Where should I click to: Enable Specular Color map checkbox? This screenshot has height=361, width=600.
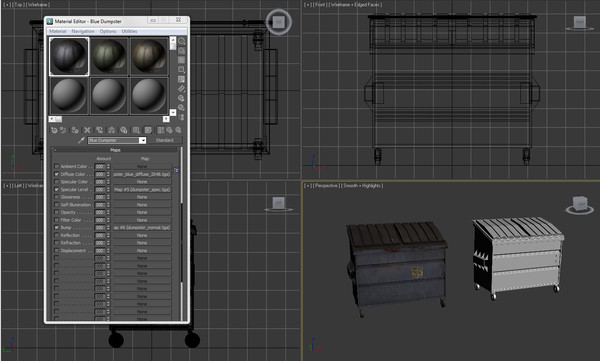pos(57,181)
